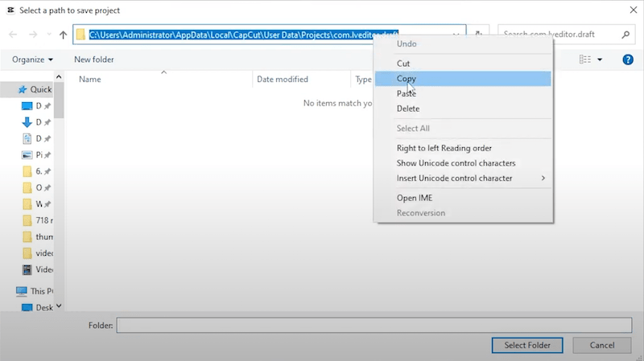Confirm with Select Folder button
The width and height of the screenshot is (644, 361).
coord(527,346)
